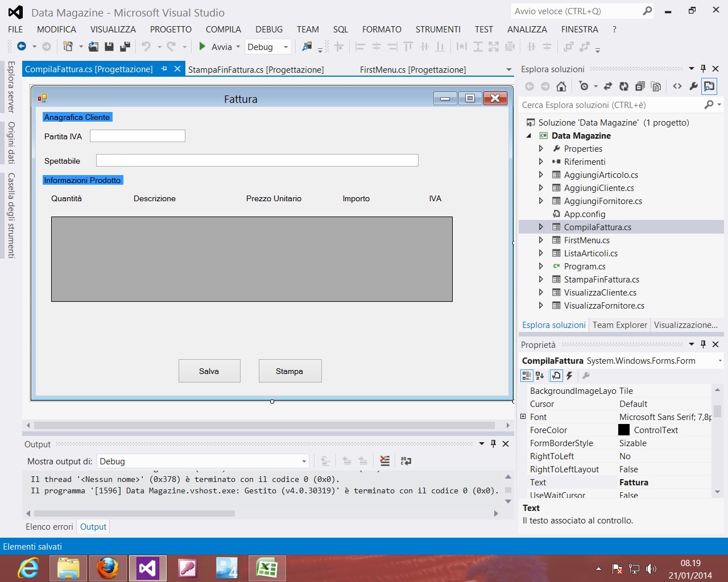Open Origini dati side panel

[x=11, y=143]
